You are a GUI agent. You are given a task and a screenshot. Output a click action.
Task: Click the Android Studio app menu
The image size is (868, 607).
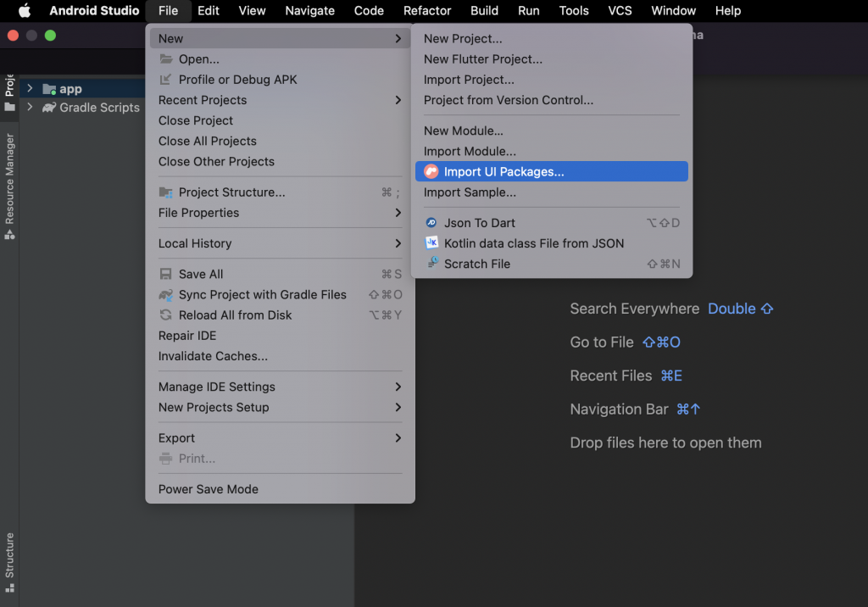(x=94, y=10)
